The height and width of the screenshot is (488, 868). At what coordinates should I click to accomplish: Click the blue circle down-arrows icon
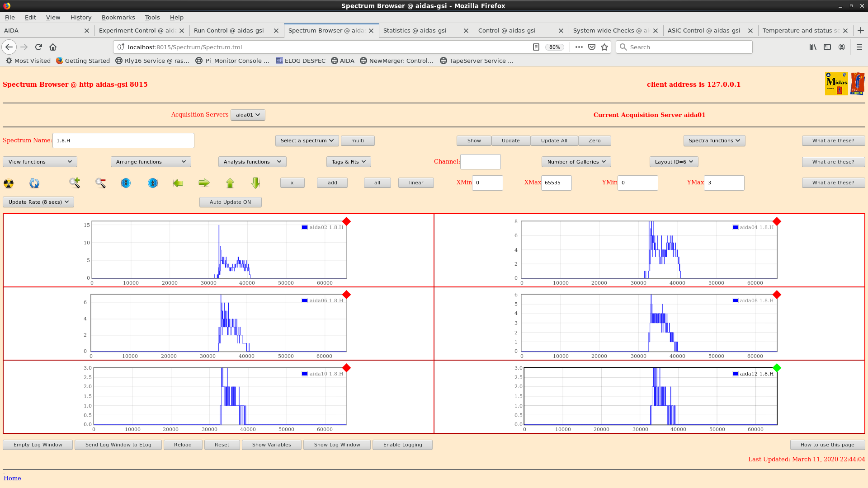click(x=126, y=183)
